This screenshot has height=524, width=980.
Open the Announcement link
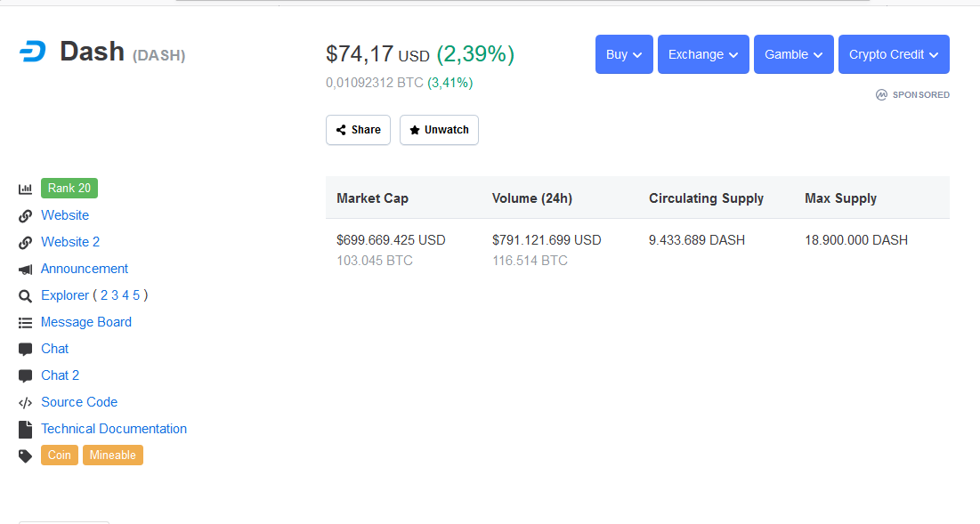[x=85, y=269]
